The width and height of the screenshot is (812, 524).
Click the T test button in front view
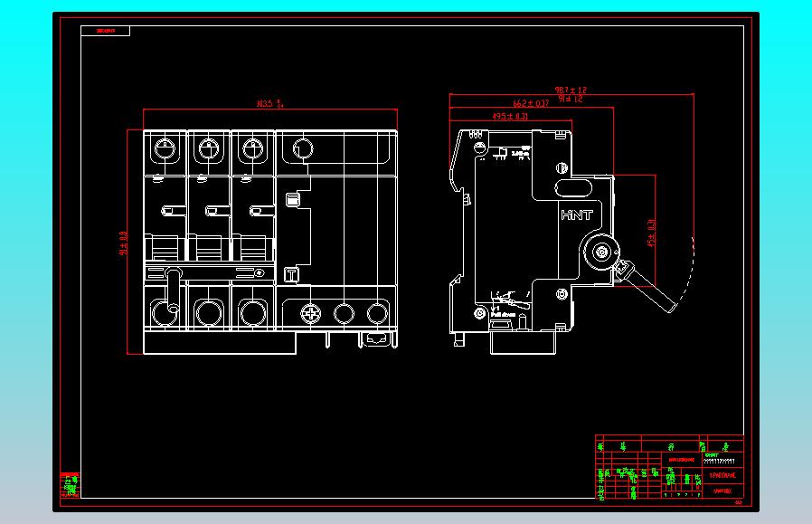291,275
